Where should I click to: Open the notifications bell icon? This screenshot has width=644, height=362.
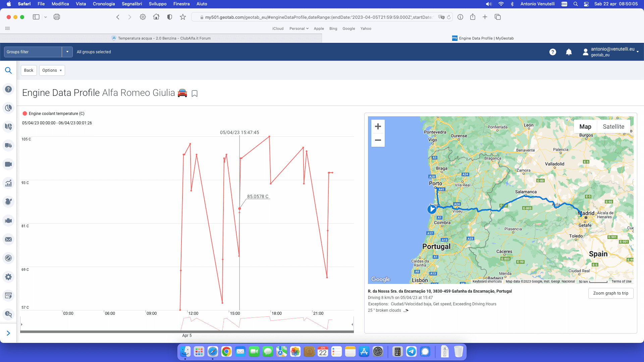pos(569,52)
